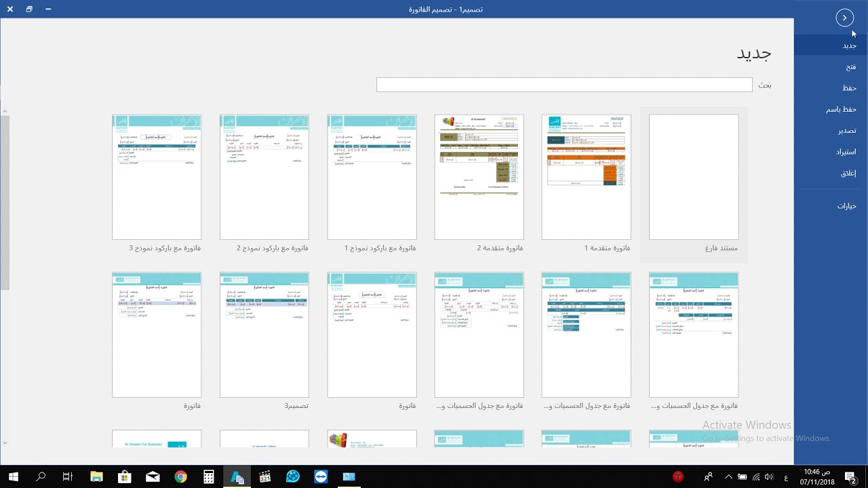The width and height of the screenshot is (868, 488).
Task: Open the Windows Start menu
Action: point(14,477)
